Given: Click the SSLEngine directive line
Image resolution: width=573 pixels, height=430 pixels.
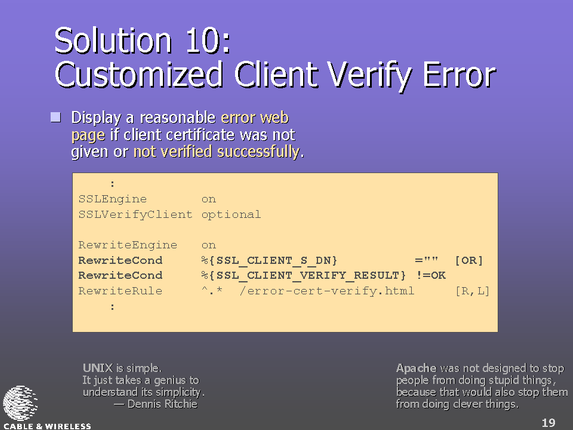Looking at the screenshot, I should point(147,199).
